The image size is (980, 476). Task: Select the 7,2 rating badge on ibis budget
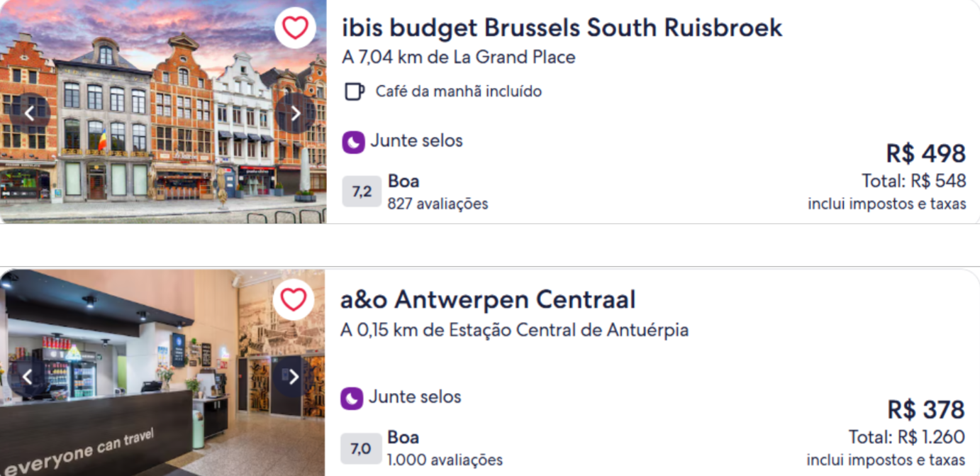[363, 190]
